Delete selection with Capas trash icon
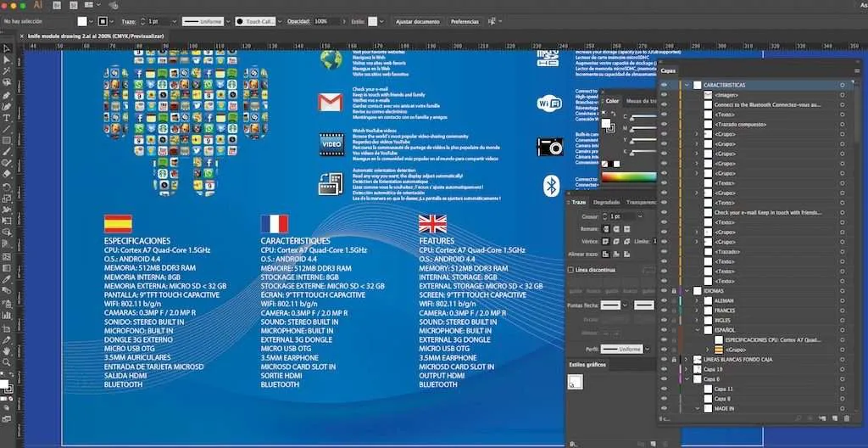This screenshot has height=448, width=868. [x=847, y=418]
